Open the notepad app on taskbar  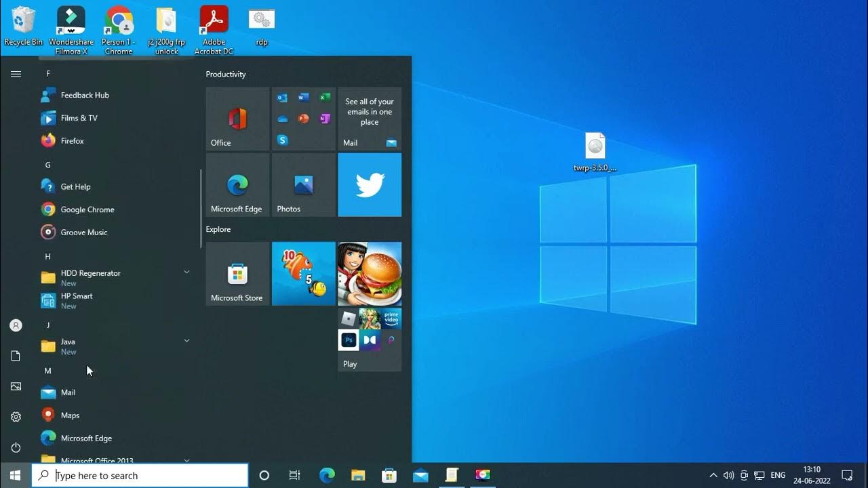click(x=452, y=475)
